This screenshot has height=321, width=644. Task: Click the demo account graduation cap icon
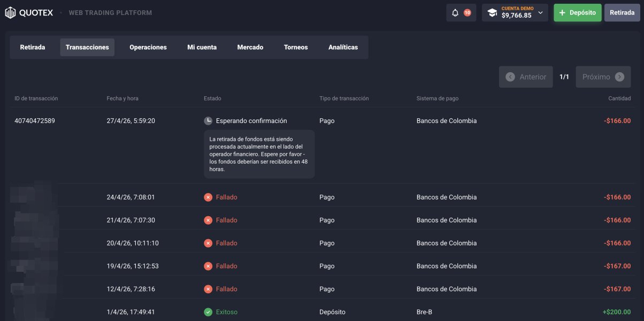point(492,13)
